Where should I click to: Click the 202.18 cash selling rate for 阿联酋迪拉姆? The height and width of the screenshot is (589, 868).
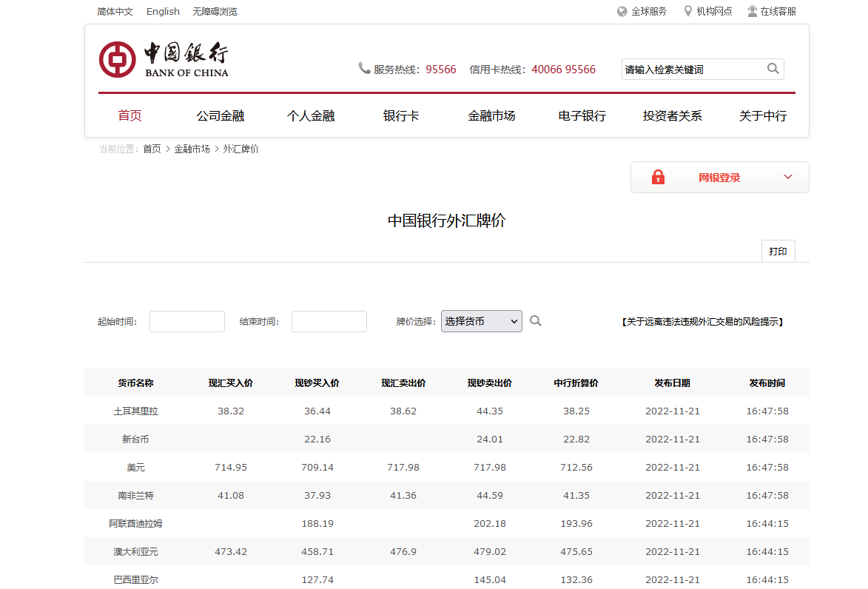(x=490, y=524)
